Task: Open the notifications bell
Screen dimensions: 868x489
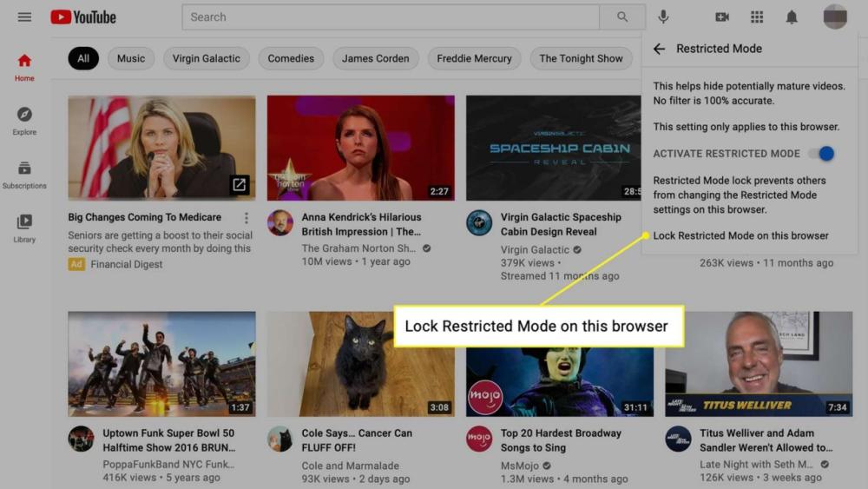Action: (x=792, y=17)
